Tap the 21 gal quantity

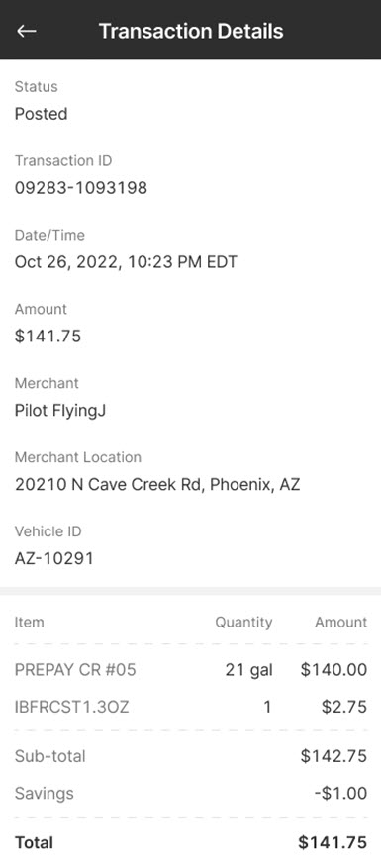[249, 670]
